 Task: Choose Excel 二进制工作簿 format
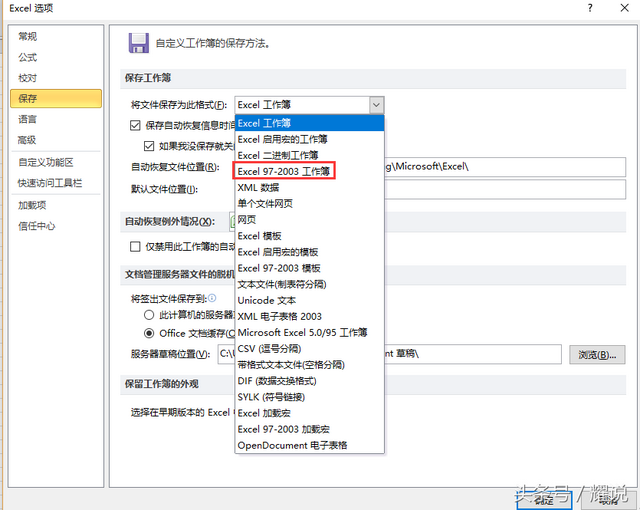309,155
